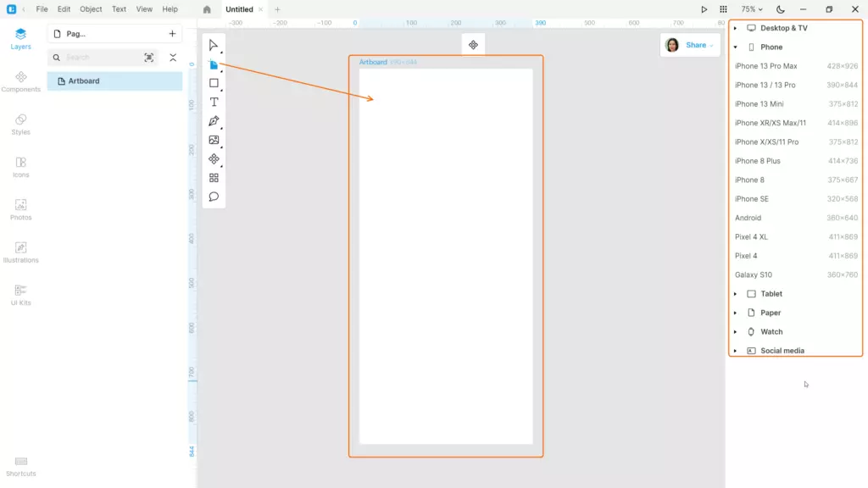Select the Image tool

coord(214,140)
